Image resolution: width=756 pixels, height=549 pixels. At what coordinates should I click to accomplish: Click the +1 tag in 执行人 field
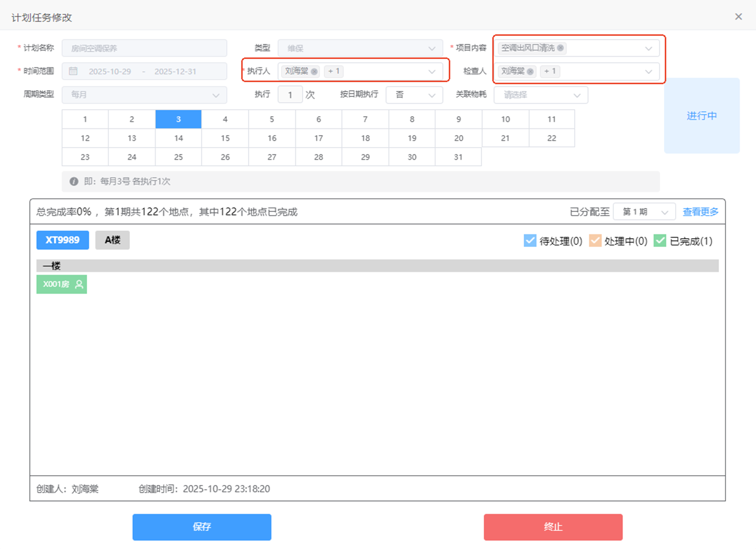click(x=334, y=71)
